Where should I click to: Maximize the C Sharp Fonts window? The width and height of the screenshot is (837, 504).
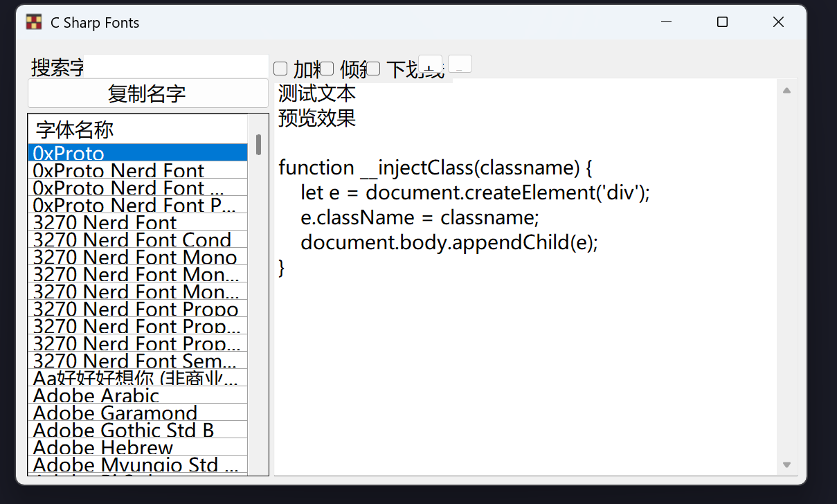tap(722, 22)
